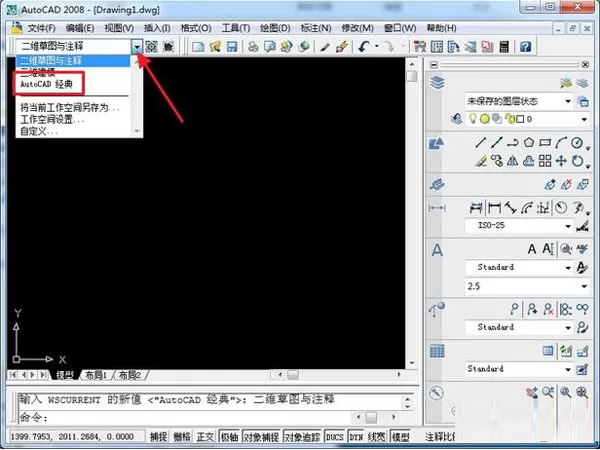
Task: Open the 绘图(D) menu
Action: [275, 28]
